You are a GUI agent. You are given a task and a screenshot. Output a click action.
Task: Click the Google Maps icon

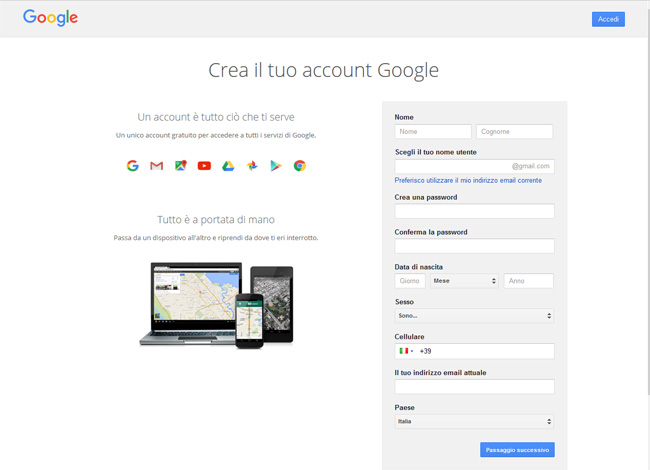181,166
